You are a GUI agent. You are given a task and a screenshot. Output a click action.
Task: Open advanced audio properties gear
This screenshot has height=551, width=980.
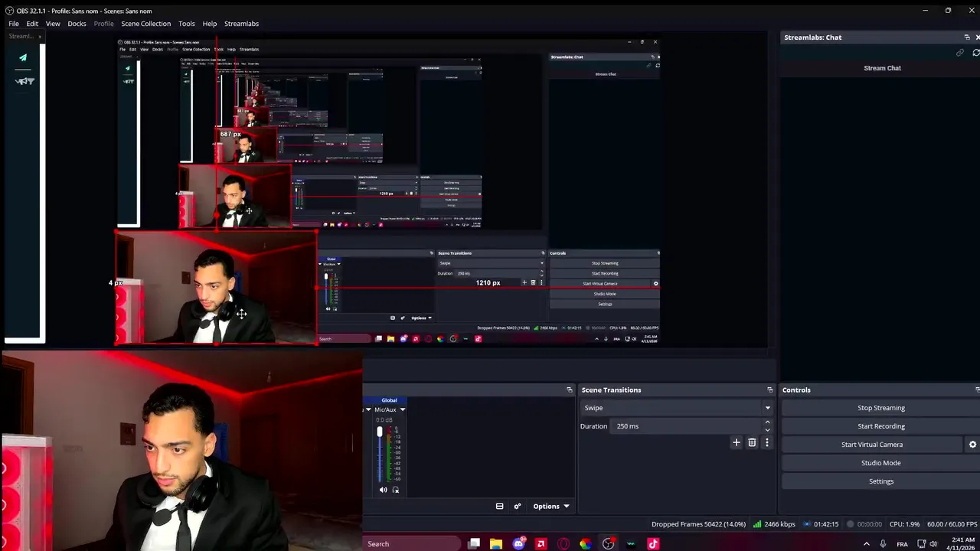518,506
